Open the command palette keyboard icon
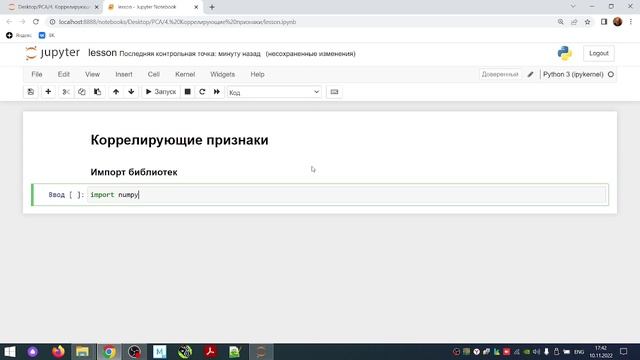640x360 pixels. (334, 92)
